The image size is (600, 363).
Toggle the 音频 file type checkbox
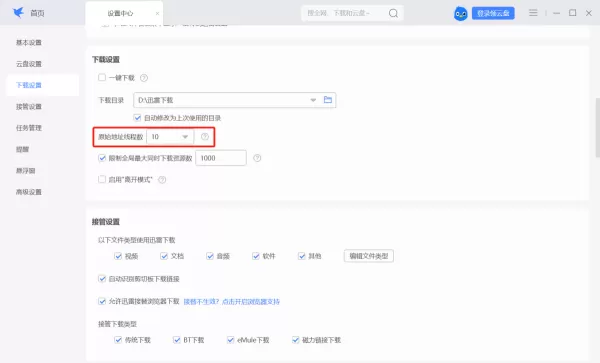(210, 256)
